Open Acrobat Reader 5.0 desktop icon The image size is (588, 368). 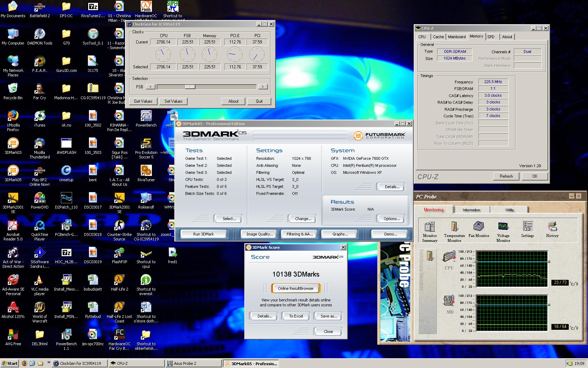tap(13, 230)
